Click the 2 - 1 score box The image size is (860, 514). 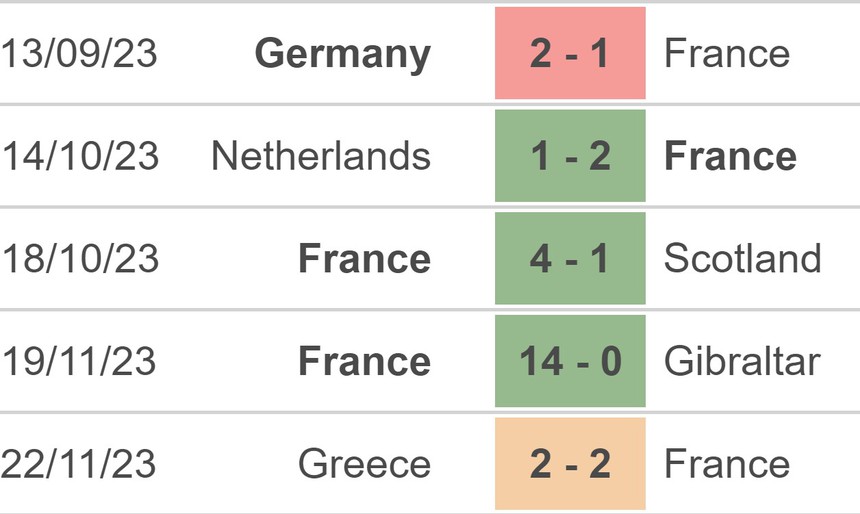coord(570,53)
